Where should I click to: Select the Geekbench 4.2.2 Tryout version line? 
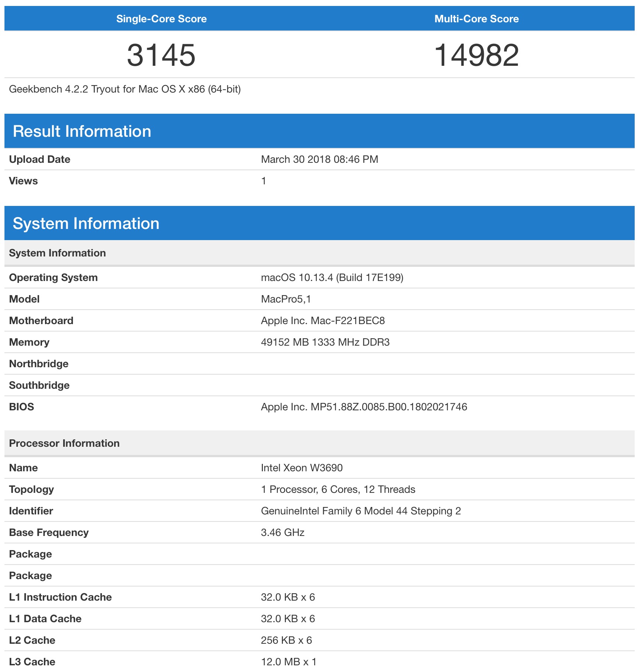pyautogui.click(x=125, y=89)
